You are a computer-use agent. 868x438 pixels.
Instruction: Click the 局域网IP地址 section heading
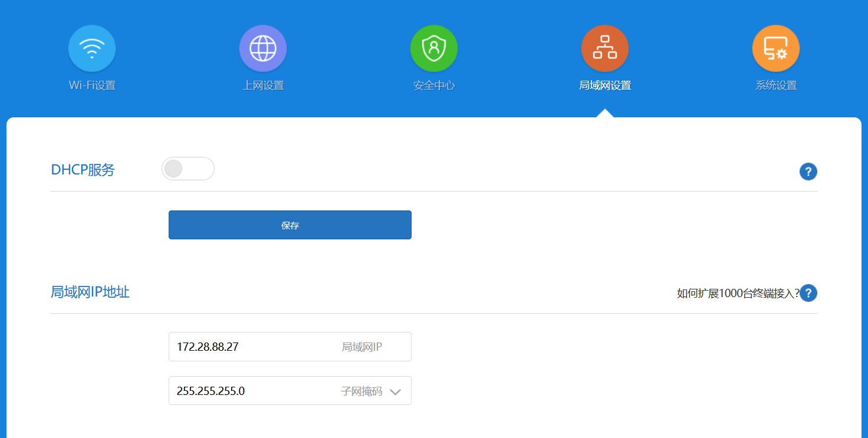(90, 292)
